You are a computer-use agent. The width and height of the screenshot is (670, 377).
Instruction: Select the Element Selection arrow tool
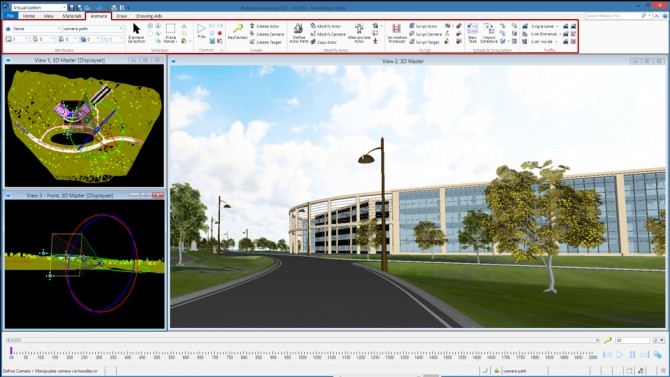click(x=136, y=33)
